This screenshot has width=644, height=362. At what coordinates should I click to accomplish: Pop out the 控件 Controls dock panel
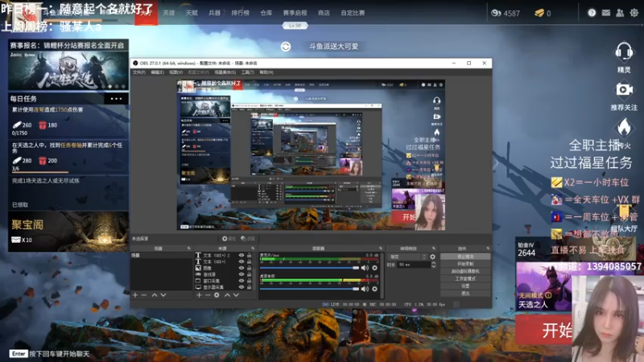(x=488, y=249)
